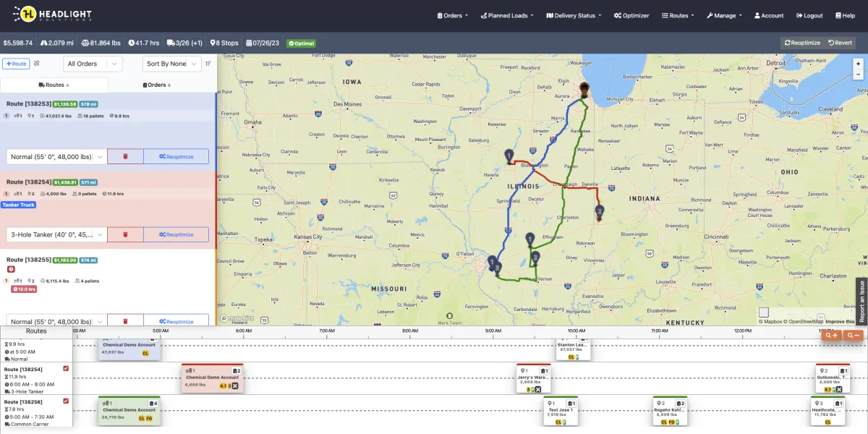The image size is (868, 434).
Task: Select Stanton Lea... stop card
Action: click(572, 349)
